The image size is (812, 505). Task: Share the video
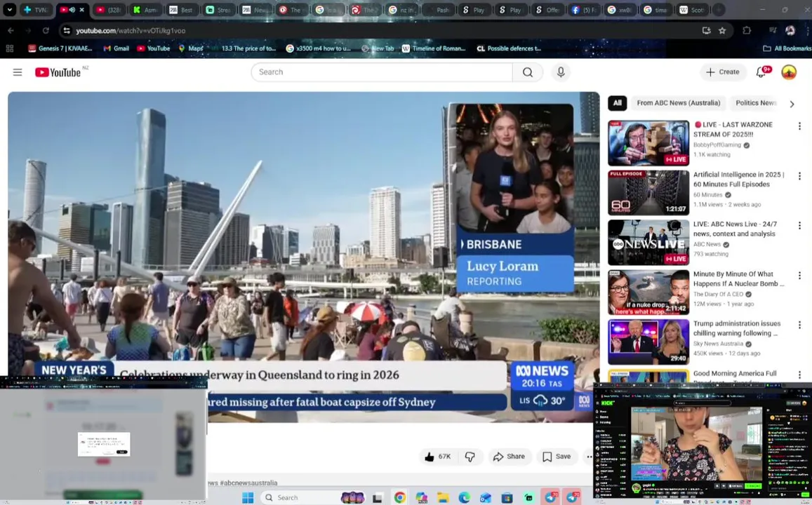pos(510,457)
